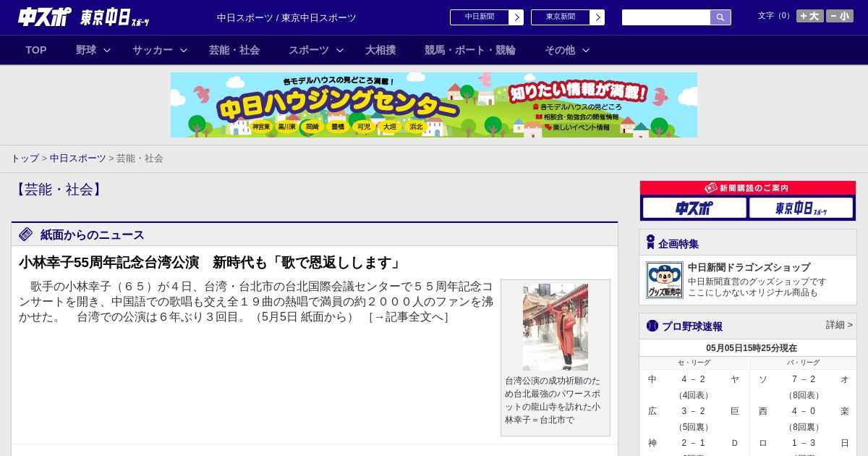
Task: Click the 新聞購読のご案内 banner heading
Action: coord(747,188)
